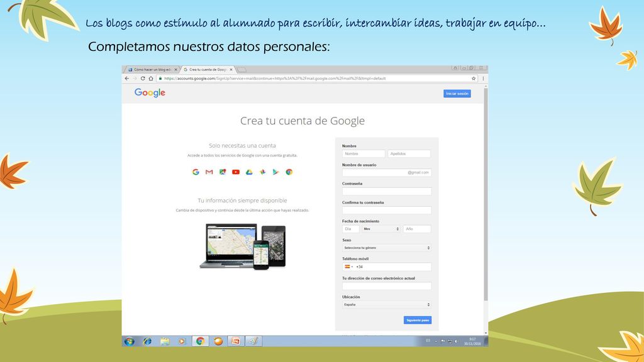
Task: Click the 'Apellidos' surname field
Action: [x=409, y=153]
